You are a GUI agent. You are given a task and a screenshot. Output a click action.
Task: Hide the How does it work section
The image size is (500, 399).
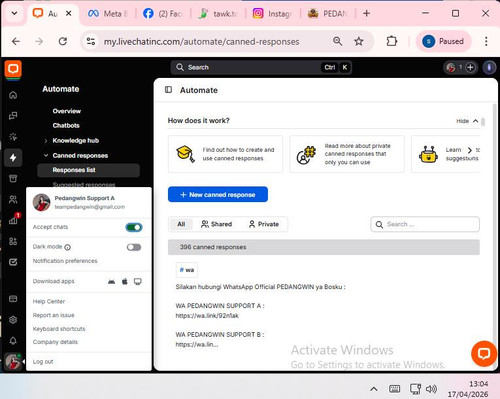467,121
